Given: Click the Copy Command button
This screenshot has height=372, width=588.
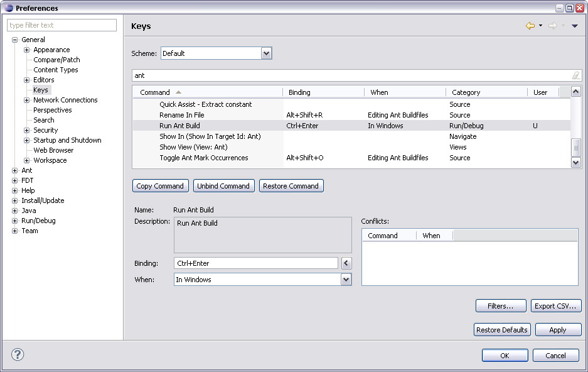Looking at the screenshot, I should (160, 186).
